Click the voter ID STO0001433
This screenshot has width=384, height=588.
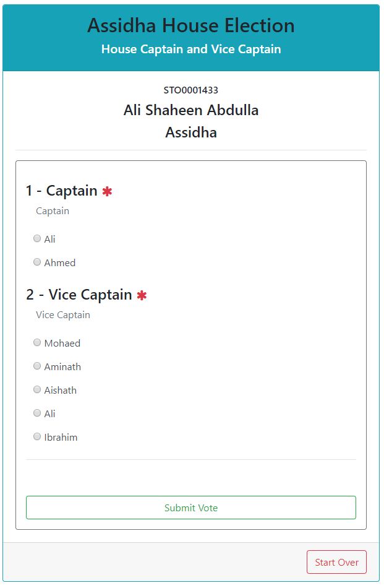click(x=191, y=90)
